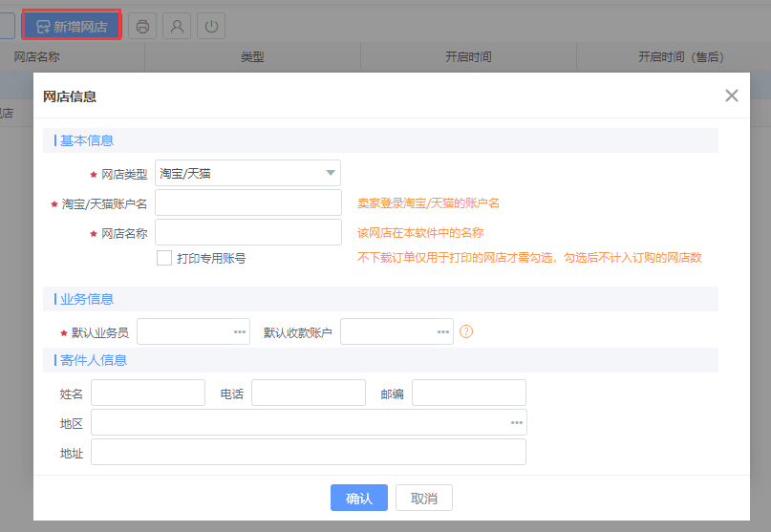771x532 pixels.
Task: Click the 网店名称 column header
Action: pyautogui.click(x=37, y=57)
